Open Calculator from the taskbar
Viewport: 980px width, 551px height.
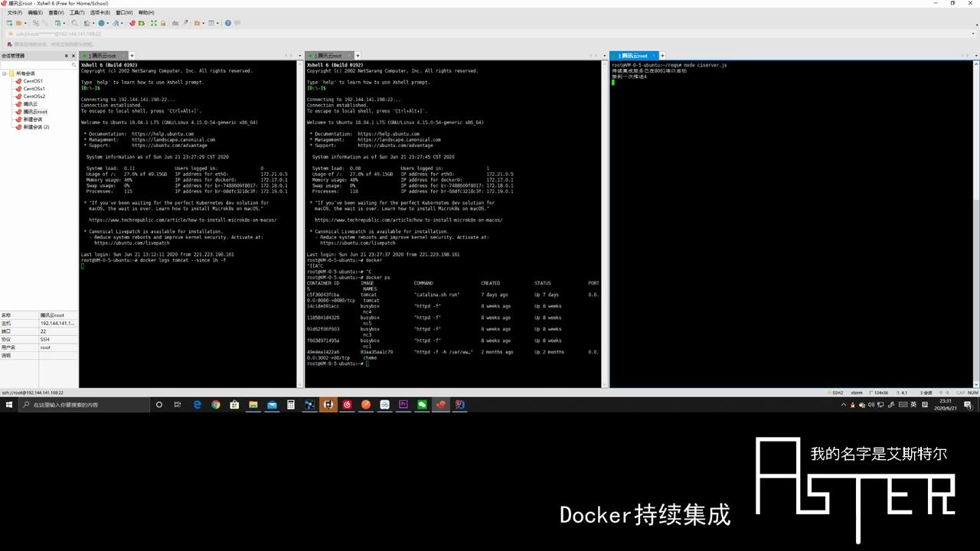coord(291,405)
